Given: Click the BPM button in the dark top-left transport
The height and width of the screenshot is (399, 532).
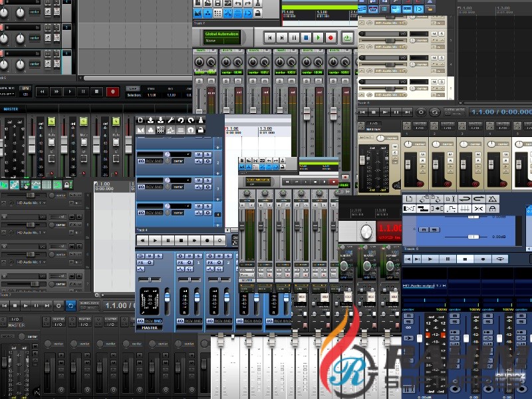Looking at the screenshot, I should click(x=25, y=88).
